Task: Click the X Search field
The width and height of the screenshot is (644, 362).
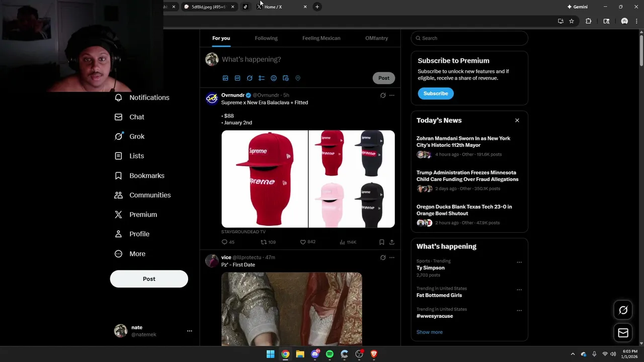Action: (x=469, y=38)
